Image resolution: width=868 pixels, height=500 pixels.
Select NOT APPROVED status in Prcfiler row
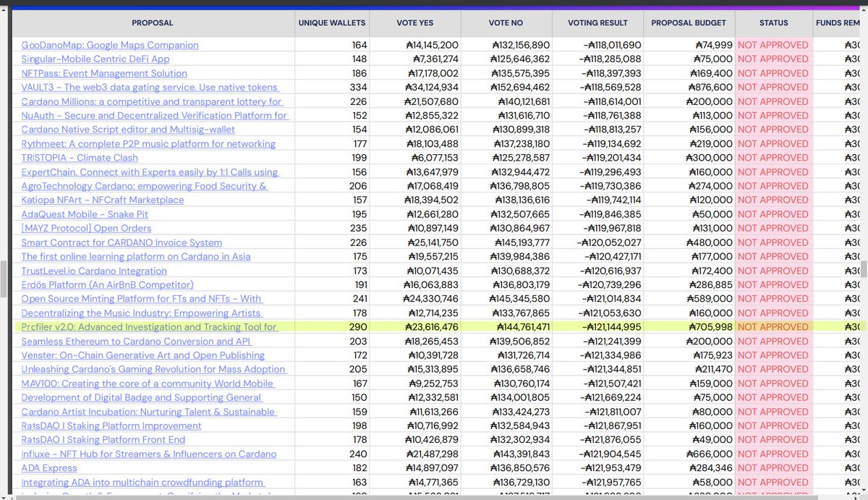[x=773, y=327]
